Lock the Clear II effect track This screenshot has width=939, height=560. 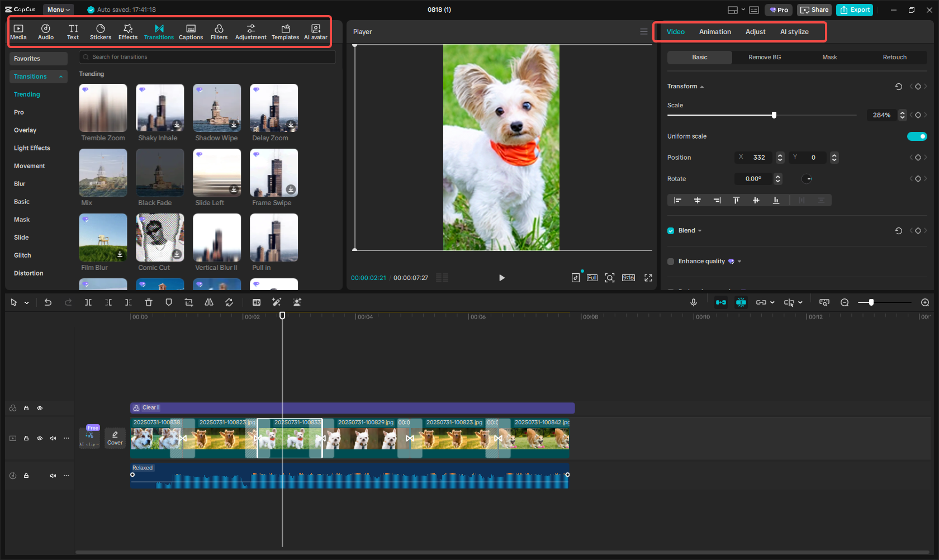coord(26,408)
